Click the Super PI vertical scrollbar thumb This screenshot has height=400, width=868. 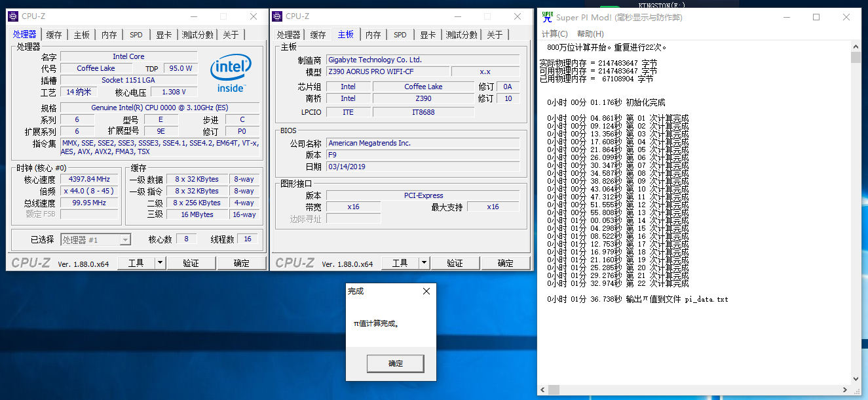(x=856, y=58)
